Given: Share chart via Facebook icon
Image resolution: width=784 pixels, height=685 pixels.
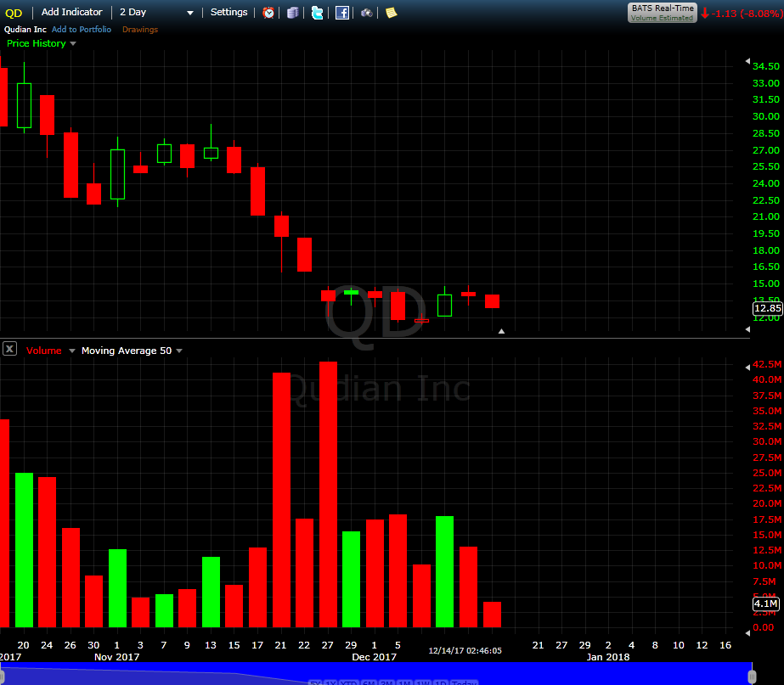Looking at the screenshot, I should (x=341, y=13).
